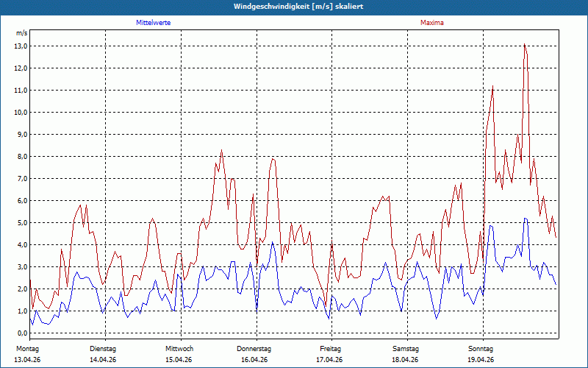Click the 4,0 y-axis value
Image resolution: width=588 pixels, height=368 pixels.
pos(23,245)
